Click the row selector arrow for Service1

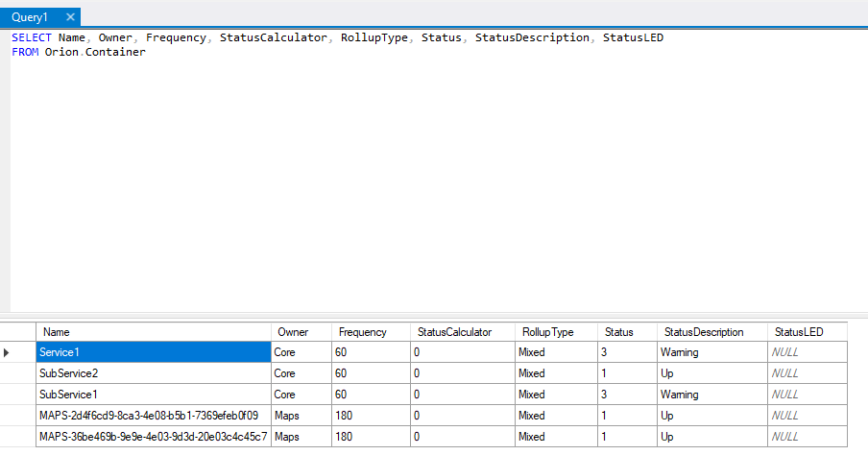(6, 352)
